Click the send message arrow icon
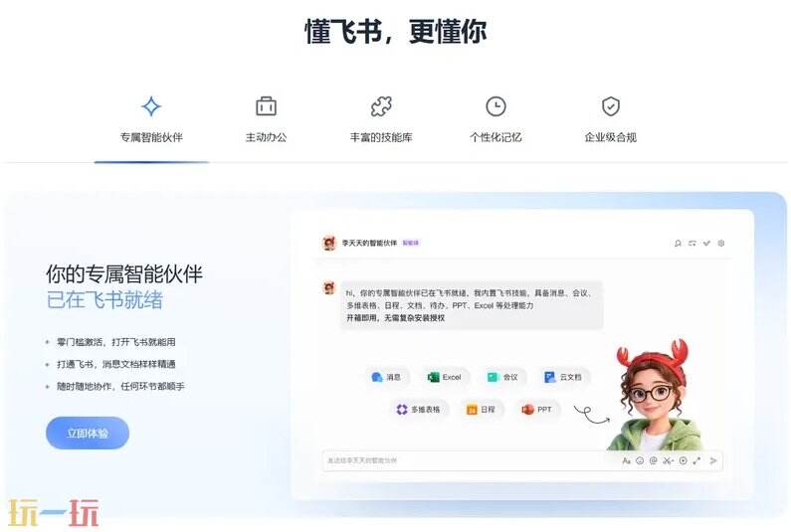Image resolution: width=791 pixels, height=532 pixels. click(x=712, y=460)
